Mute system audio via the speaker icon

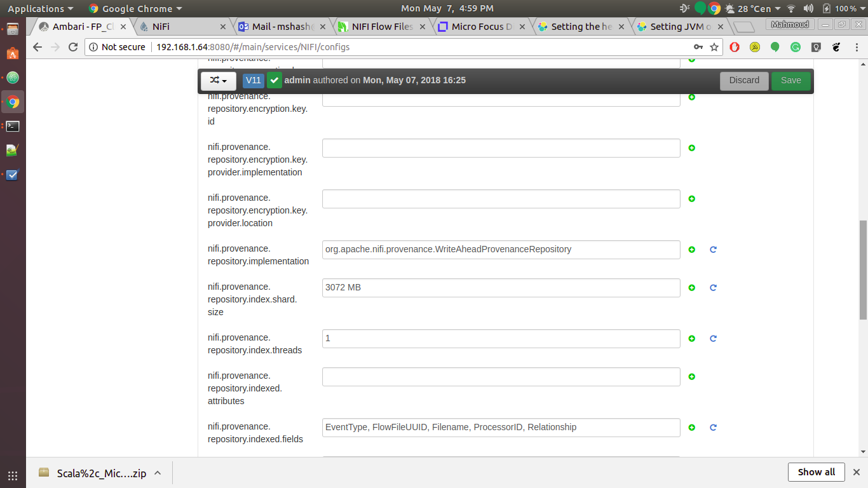coord(808,8)
